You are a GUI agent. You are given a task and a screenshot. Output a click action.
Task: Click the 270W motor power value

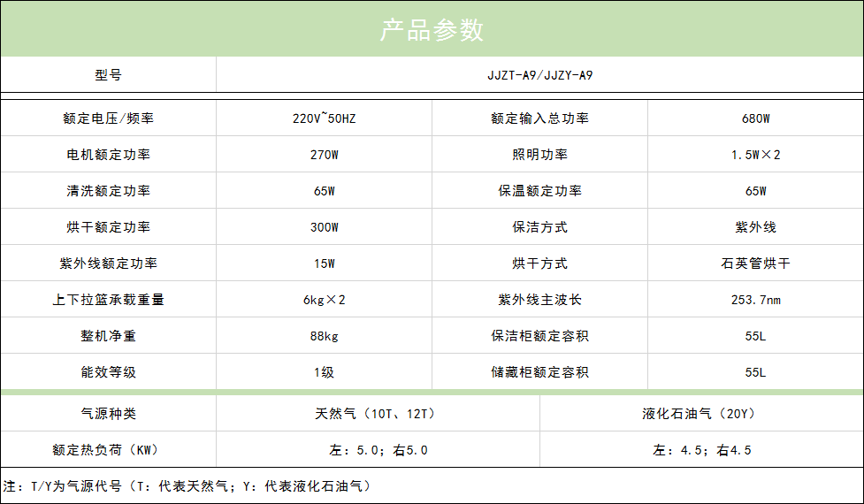point(324,155)
